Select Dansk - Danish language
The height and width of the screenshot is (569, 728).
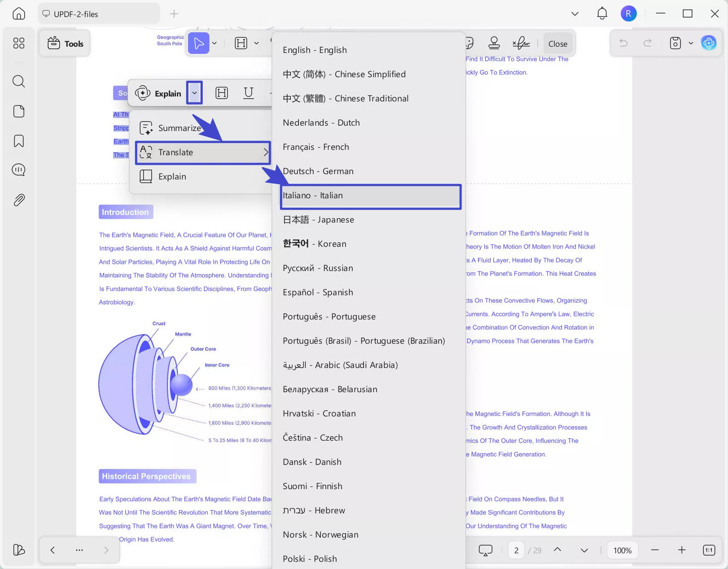click(x=368, y=462)
